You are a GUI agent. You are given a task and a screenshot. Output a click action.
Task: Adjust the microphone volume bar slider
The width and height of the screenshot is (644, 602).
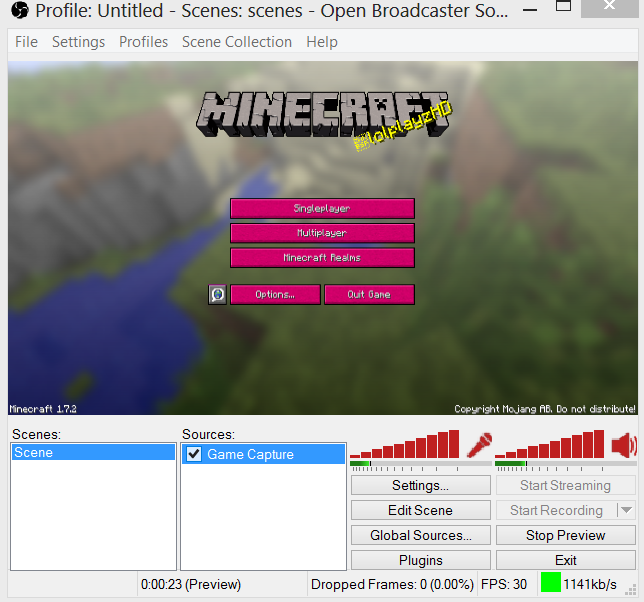(405, 444)
